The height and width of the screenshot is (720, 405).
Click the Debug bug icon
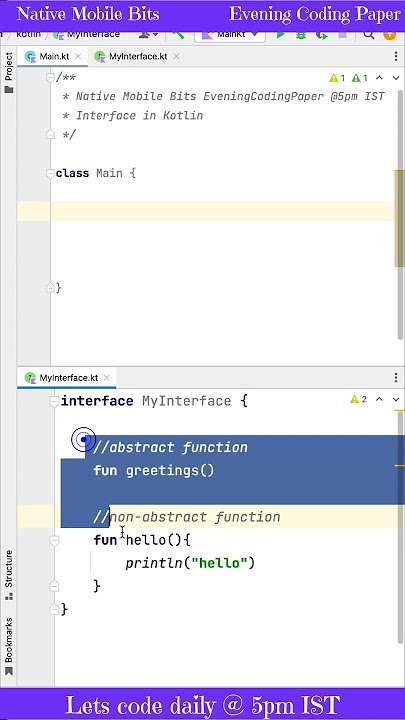coord(301,35)
